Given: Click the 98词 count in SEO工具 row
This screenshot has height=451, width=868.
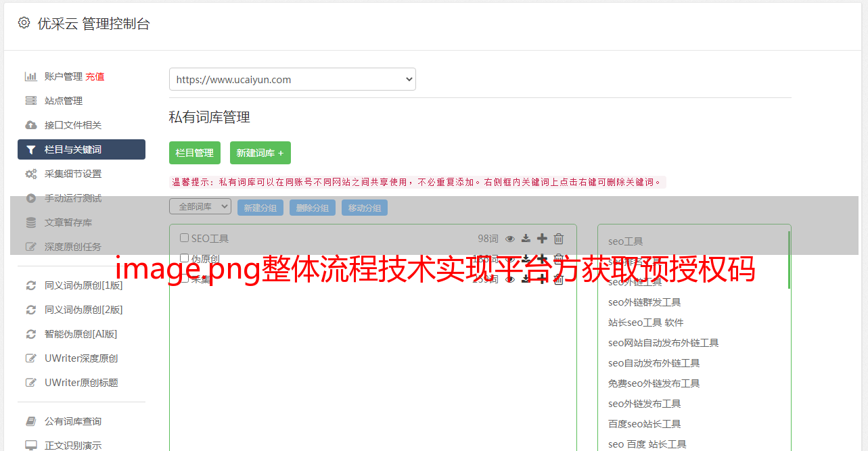Looking at the screenshot, I should coord(488,238).
